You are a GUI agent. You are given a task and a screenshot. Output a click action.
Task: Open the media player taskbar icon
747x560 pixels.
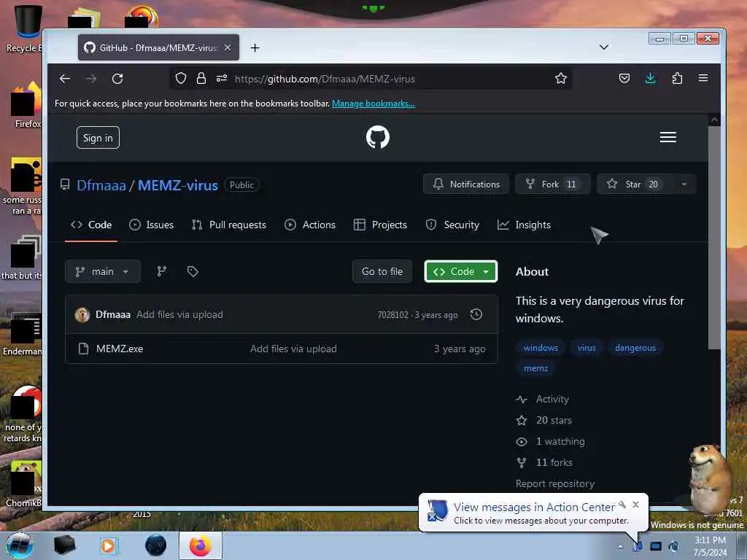108,545
